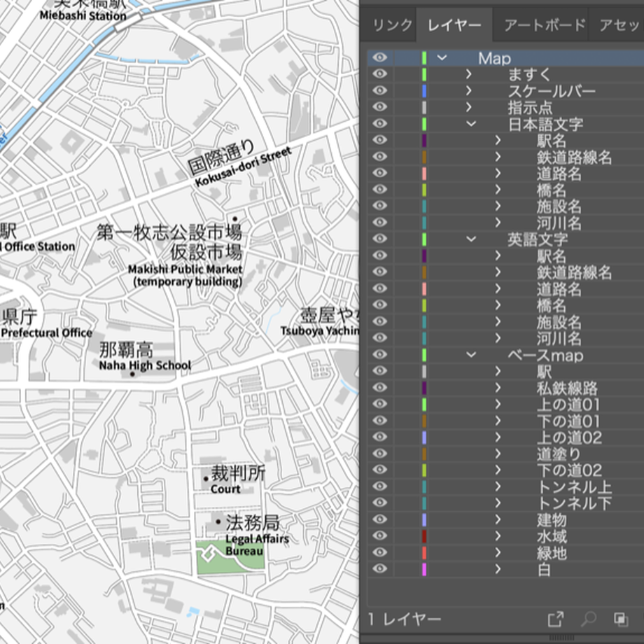Viewport: 644px width, 644px height.
Task: Click the 'Kokusai-dori Street' map label
Action: [243, 167]
